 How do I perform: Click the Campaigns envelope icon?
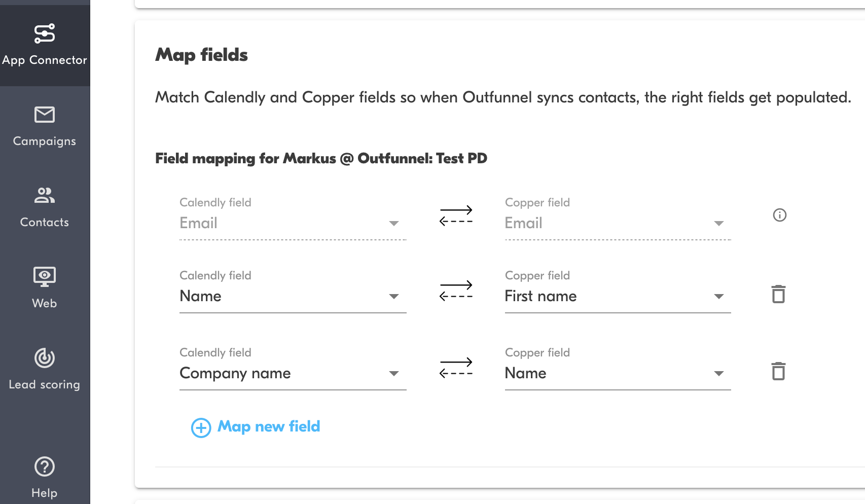[x=45, y=115]
